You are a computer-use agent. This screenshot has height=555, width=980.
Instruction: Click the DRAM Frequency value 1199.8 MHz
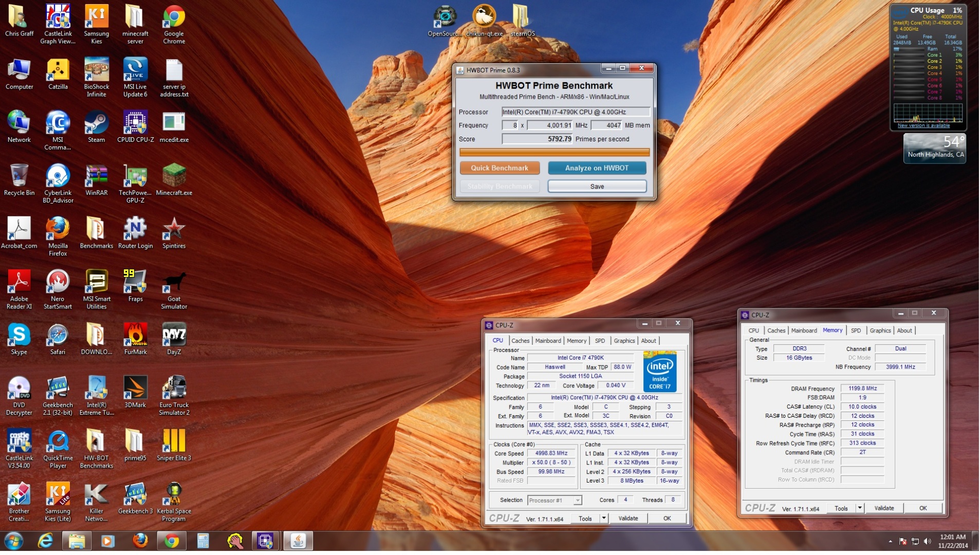[863, 389]
